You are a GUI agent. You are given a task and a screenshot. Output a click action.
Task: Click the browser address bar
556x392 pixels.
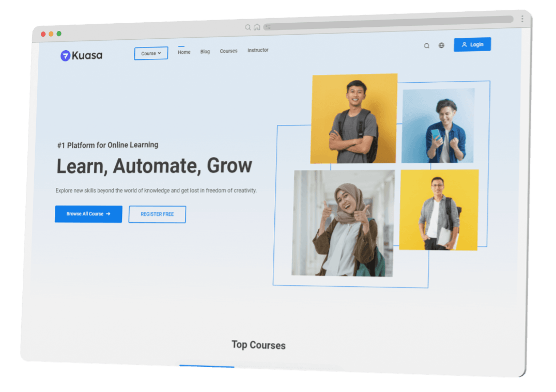tap(388, 22)
